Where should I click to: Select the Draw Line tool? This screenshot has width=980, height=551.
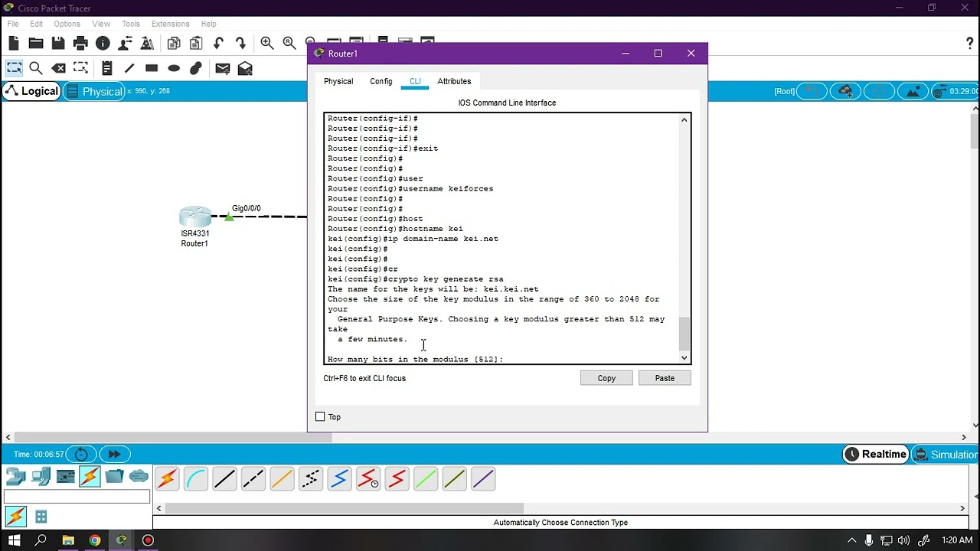point(129,69)
